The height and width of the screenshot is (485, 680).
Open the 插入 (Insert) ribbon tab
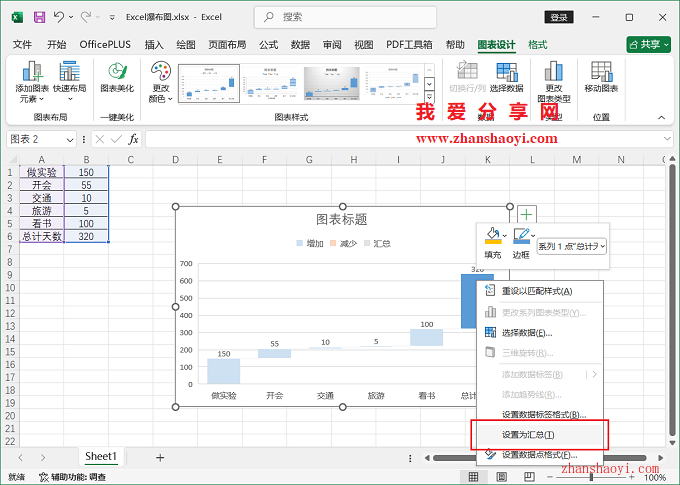point(154,45)
